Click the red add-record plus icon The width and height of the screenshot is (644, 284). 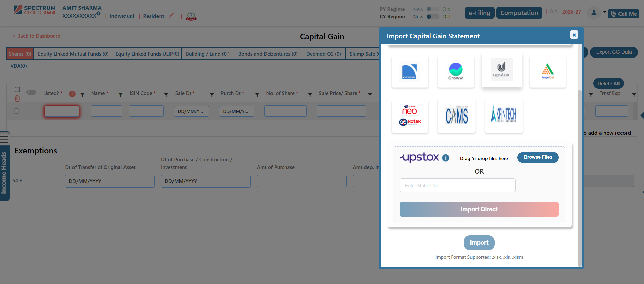(72, 94)
